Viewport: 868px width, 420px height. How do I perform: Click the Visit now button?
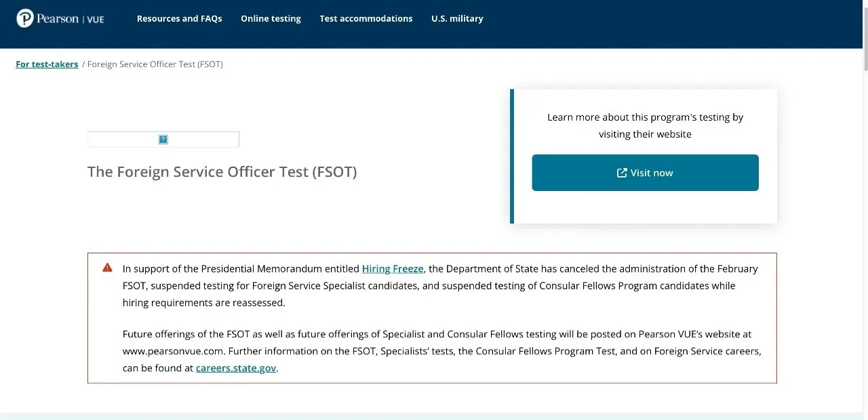tap(645, 173)
